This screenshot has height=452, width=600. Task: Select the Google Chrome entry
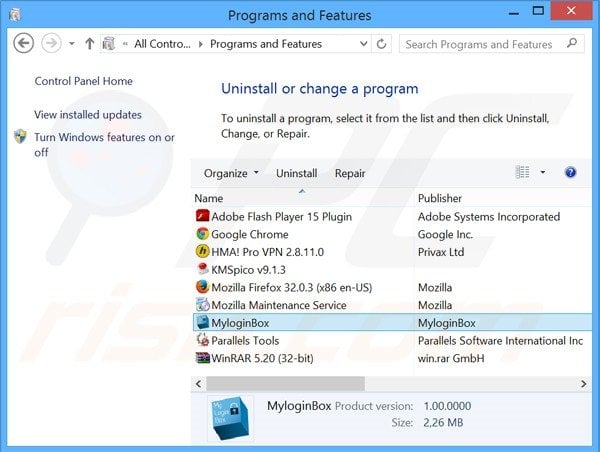249,234
